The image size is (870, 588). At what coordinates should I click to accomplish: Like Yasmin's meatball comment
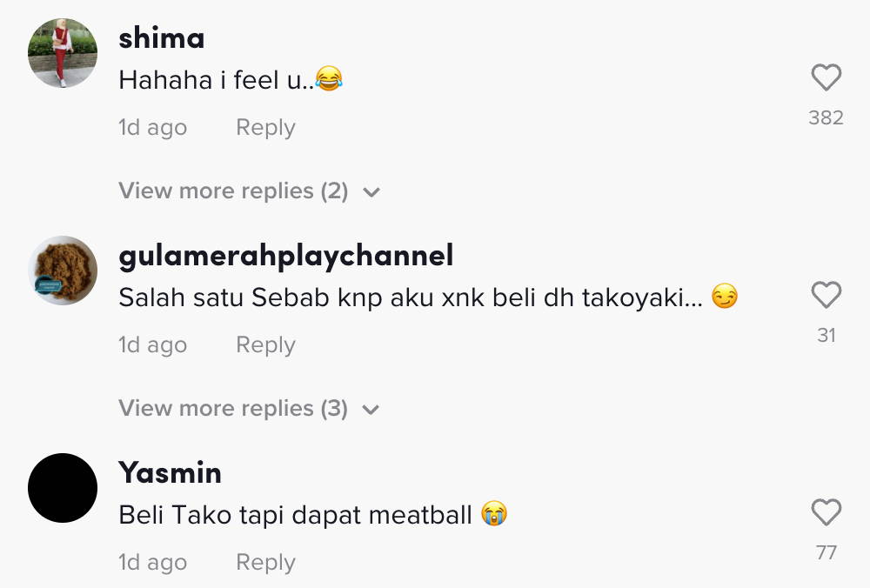click(x=826, y=513)
